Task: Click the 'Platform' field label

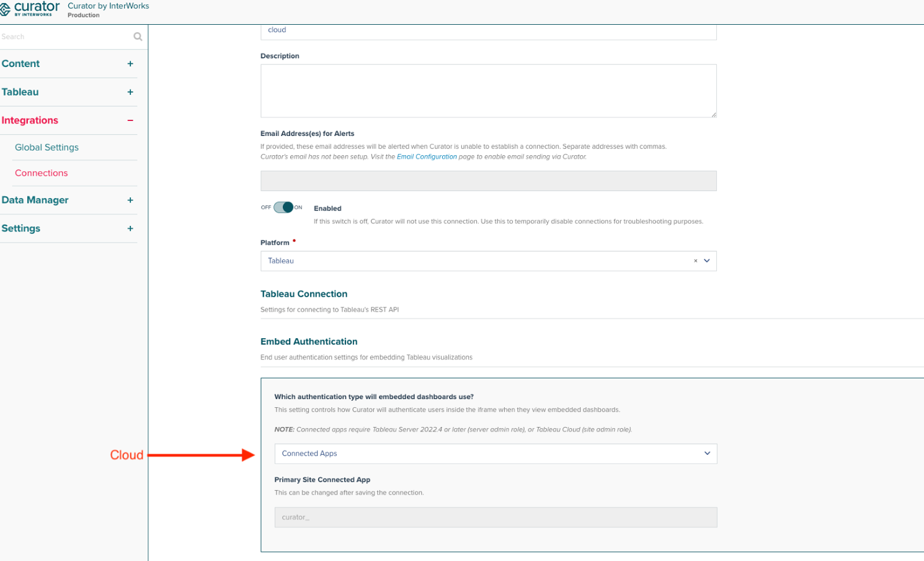Action: click(x=275, y=243)
